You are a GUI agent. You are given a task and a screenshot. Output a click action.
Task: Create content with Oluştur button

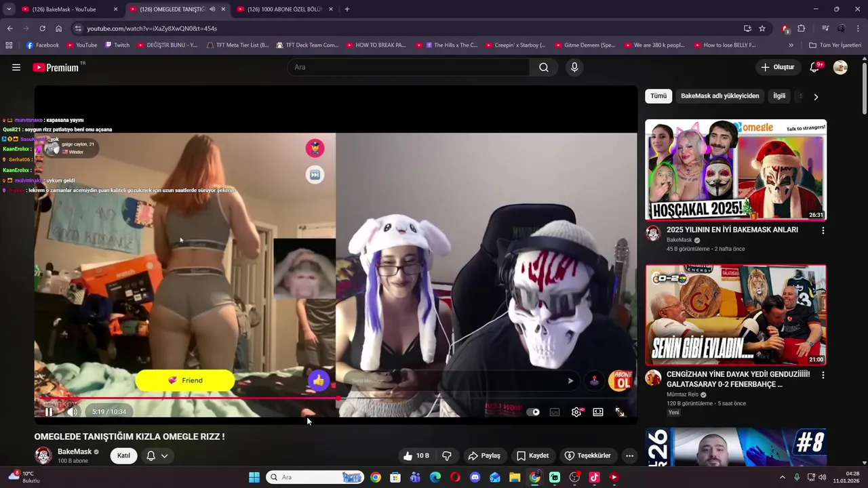click(777, 67)
